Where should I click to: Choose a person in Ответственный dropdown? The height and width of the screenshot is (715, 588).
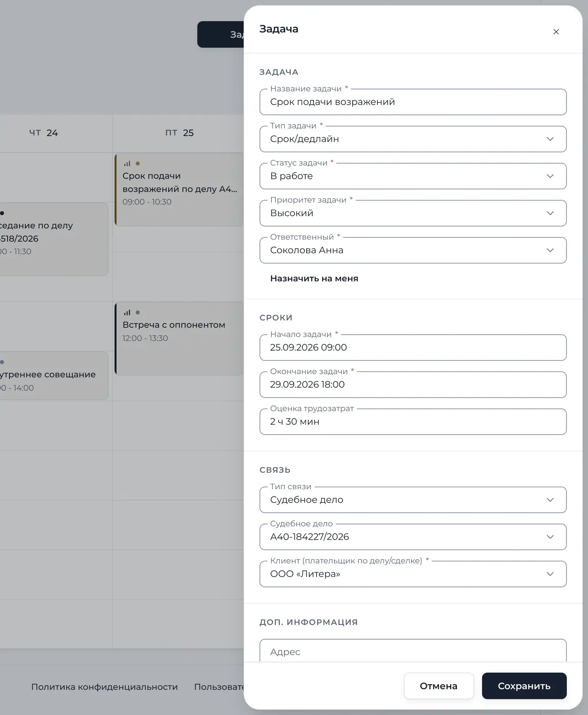point(413,250)
